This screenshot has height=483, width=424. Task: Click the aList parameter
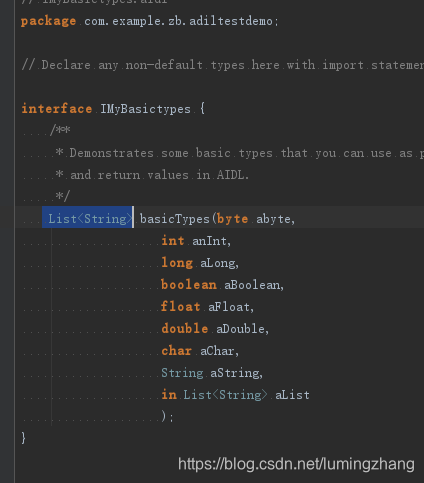pyautogui.click(x=292, y=395)
